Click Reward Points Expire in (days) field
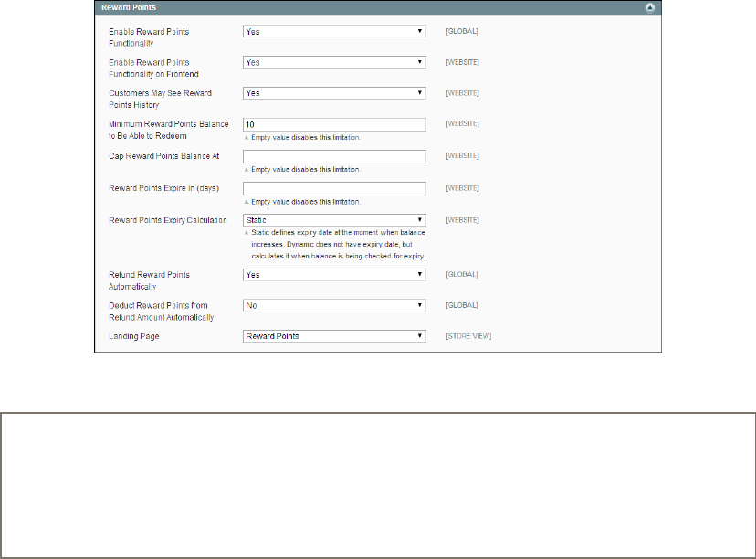This screenshot has width=756, height=559. pyautogui.click(x=334, y=188)
